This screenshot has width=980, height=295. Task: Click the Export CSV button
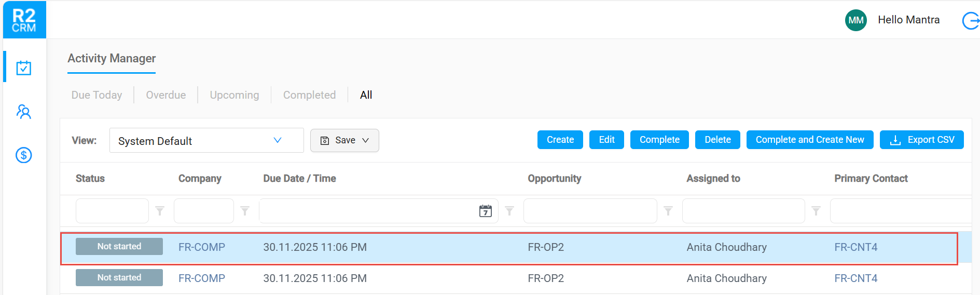pyautogui.click(x=922, y=140)
